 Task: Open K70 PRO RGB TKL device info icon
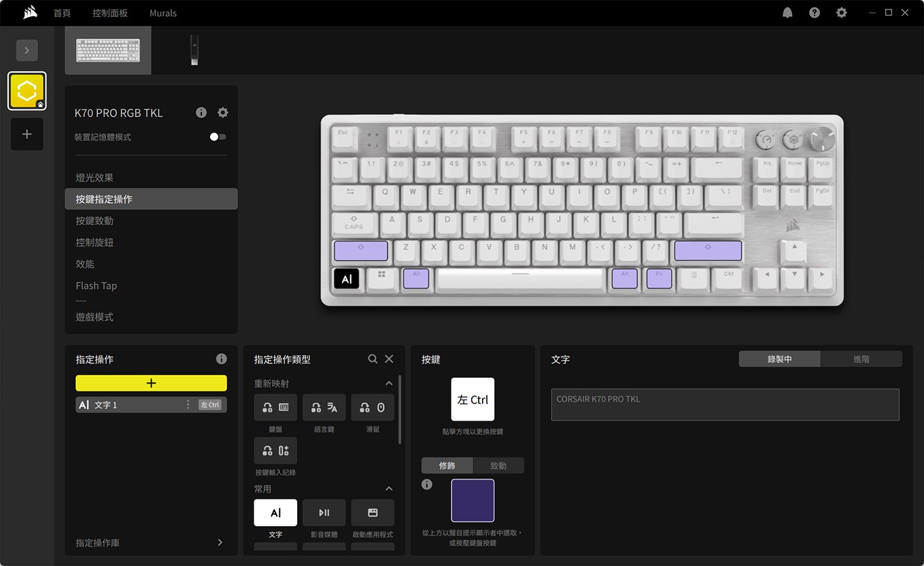coord(201,113)
